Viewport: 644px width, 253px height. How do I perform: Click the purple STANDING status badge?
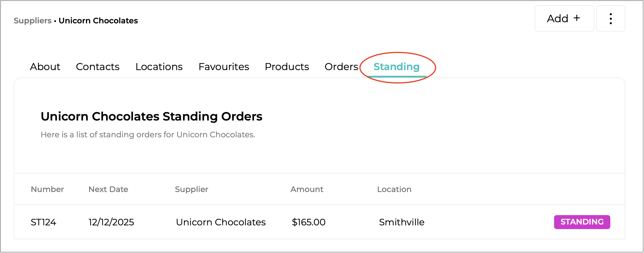582,222
